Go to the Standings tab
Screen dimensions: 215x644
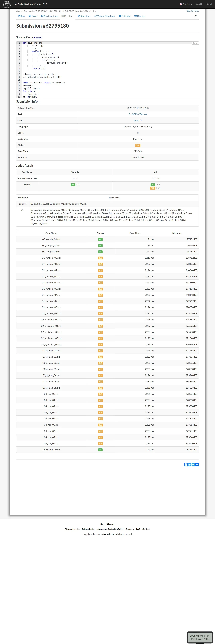(84, 16)
